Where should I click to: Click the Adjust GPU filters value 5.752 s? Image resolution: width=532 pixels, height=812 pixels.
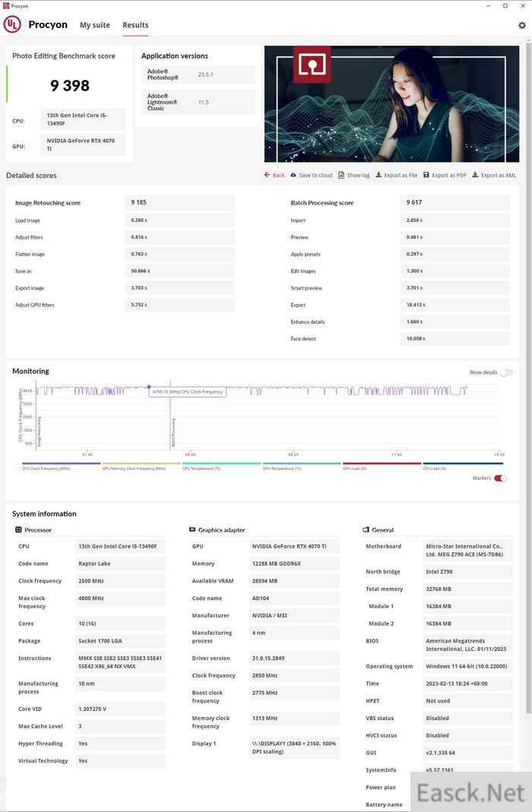point(179,305)
